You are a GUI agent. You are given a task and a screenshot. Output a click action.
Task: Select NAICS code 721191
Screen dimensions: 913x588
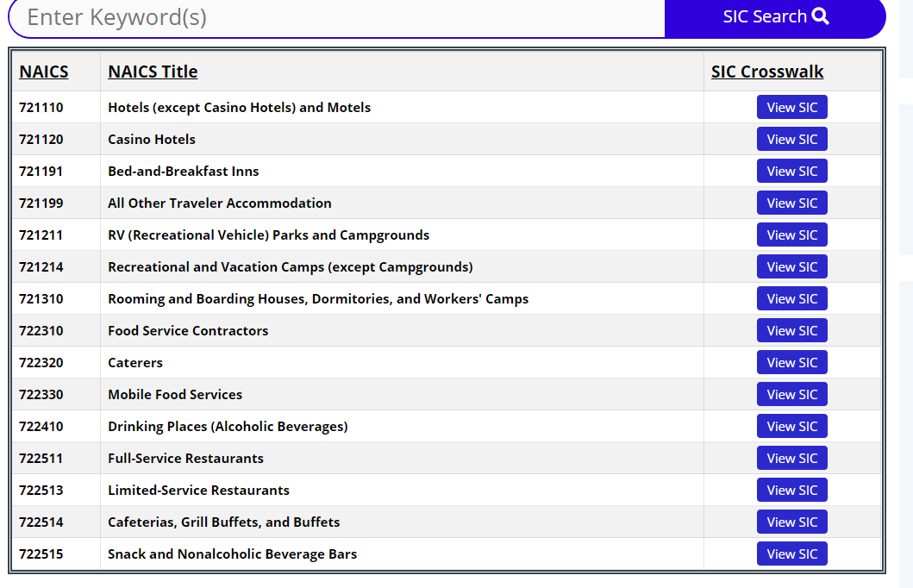point(41,172)
